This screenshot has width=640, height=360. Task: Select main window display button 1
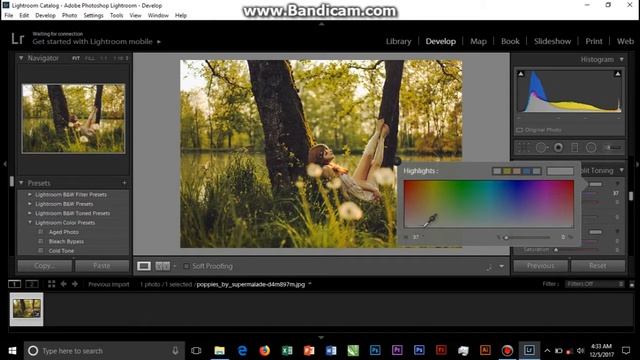pos(14,284)
